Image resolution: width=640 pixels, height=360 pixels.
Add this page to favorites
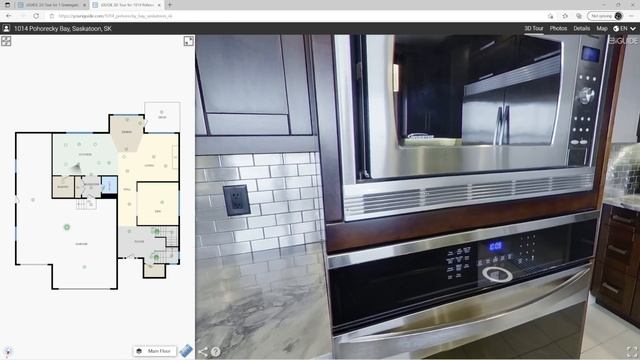click(x=551, y=16)
